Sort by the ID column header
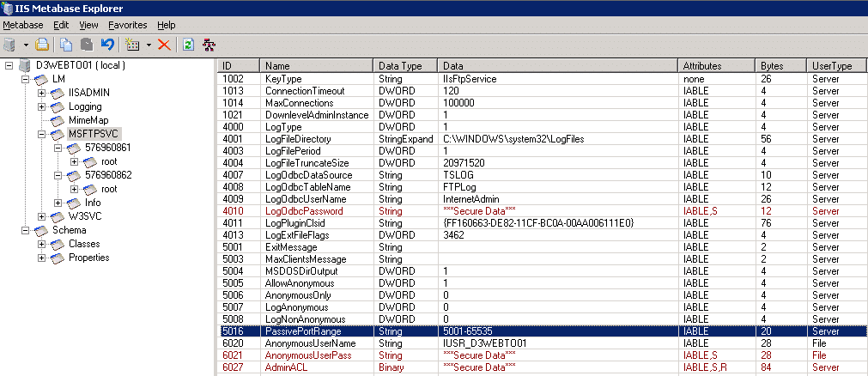 [x=238, y=66]
